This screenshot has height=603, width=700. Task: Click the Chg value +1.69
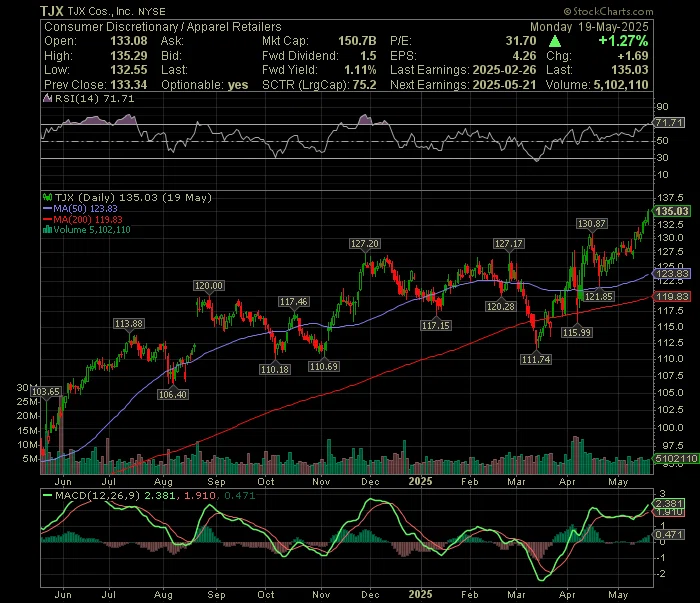pyautogui.click(x=633, y=56)
